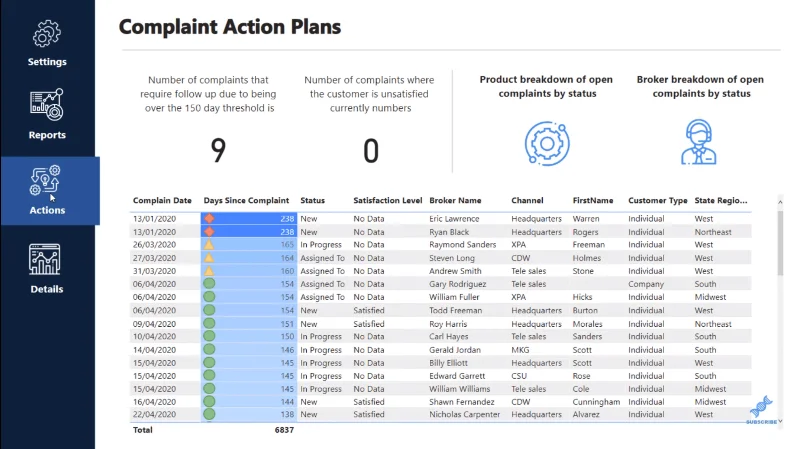The image size is (800, 449).
Task: Select Todd Freeman row broker name
Action: (456, 310)
